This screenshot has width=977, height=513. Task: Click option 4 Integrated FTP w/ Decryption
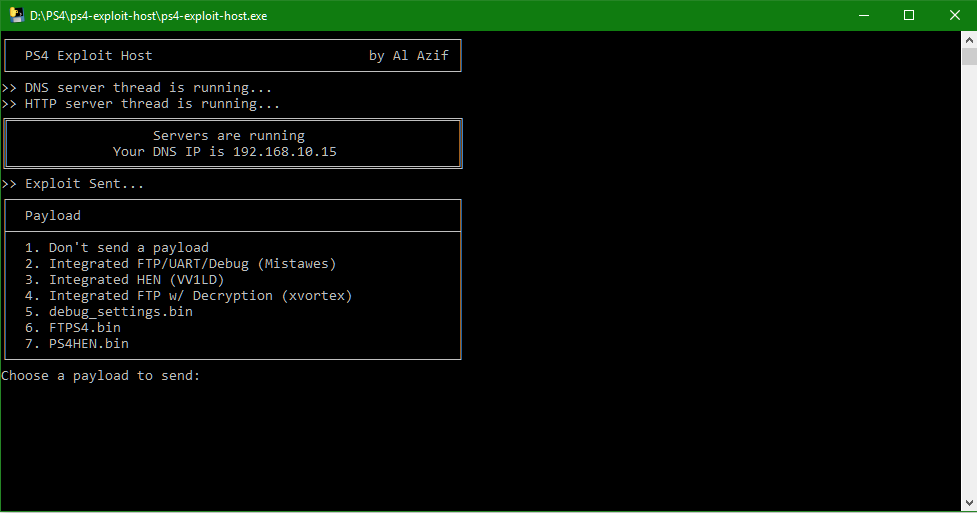pos(189,295)
